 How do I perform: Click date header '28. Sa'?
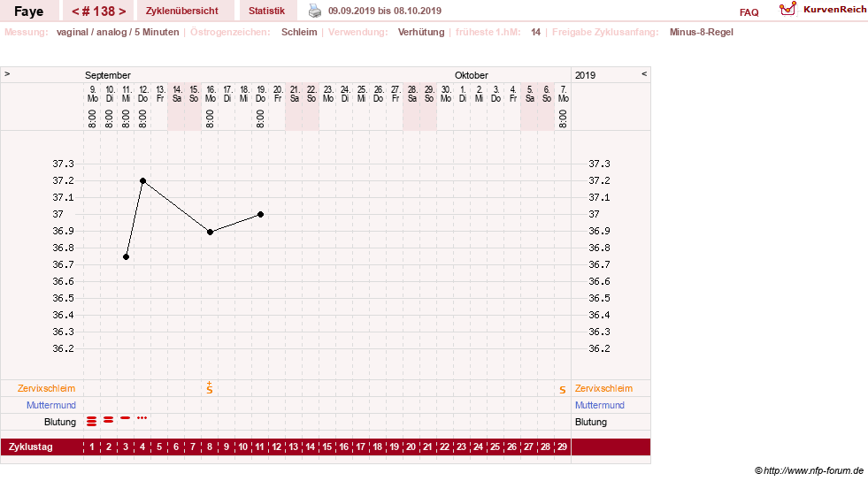coord(411,94)
